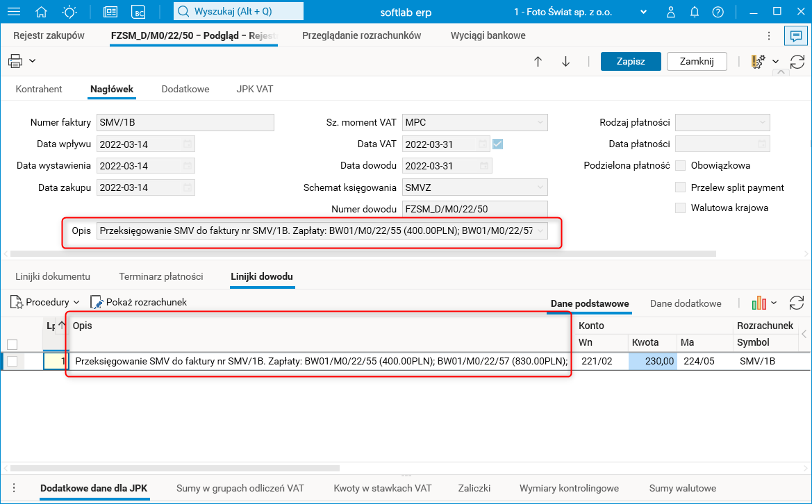Refresh the Linijki dowodu grid
The height and width of the screenshot is (504, 812).
(x=797, y=303)
